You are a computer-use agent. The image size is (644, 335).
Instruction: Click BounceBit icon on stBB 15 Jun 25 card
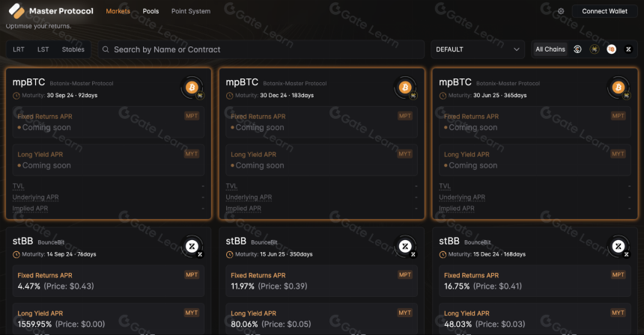[x=405, y=246]
